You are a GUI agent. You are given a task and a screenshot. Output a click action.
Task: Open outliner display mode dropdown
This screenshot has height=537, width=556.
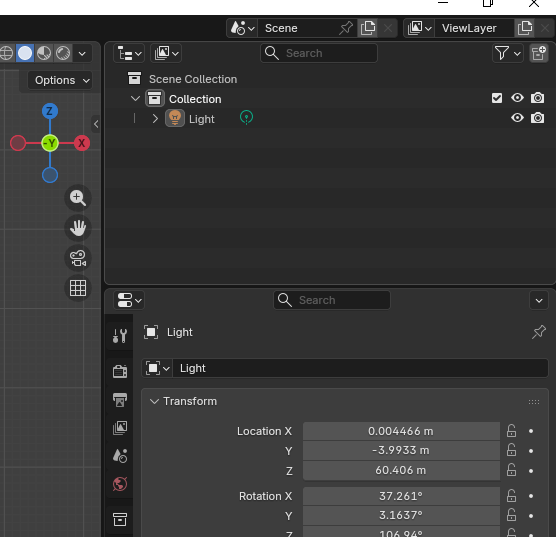(166, 54)
